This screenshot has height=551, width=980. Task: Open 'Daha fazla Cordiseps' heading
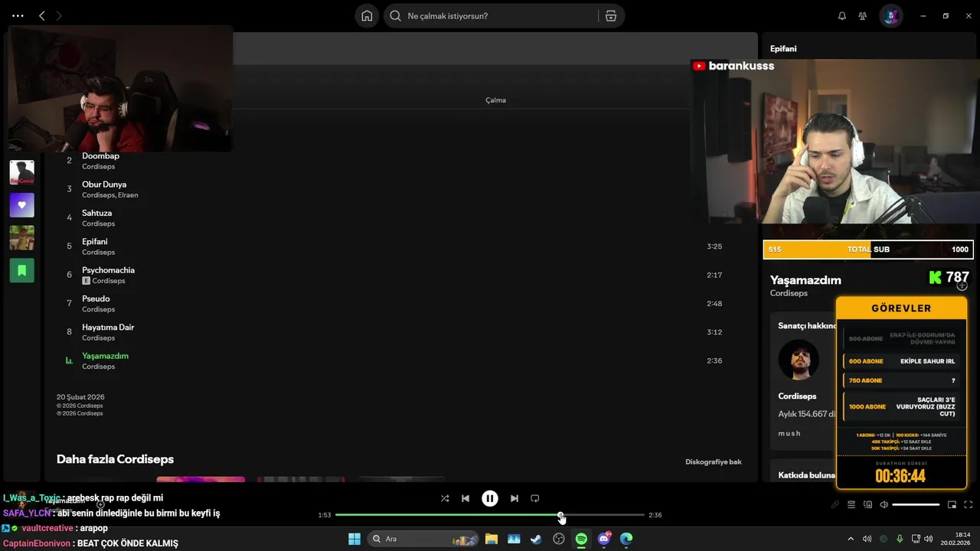click(115, 459)
